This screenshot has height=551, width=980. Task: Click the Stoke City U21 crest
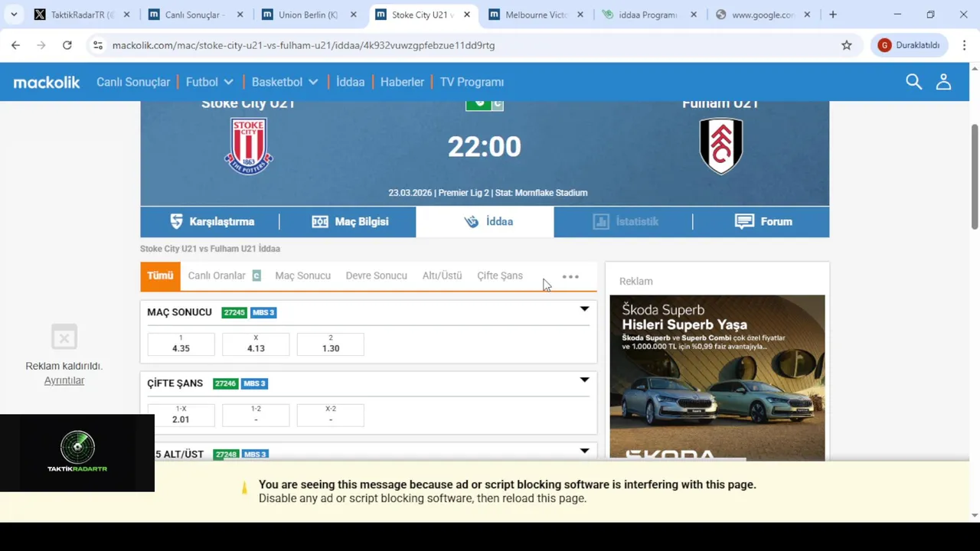click(x=248, y=146)
